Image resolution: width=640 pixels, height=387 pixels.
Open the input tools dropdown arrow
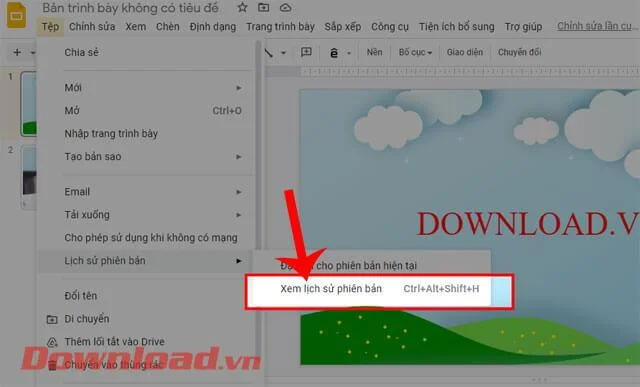click(x=349, y=53)
